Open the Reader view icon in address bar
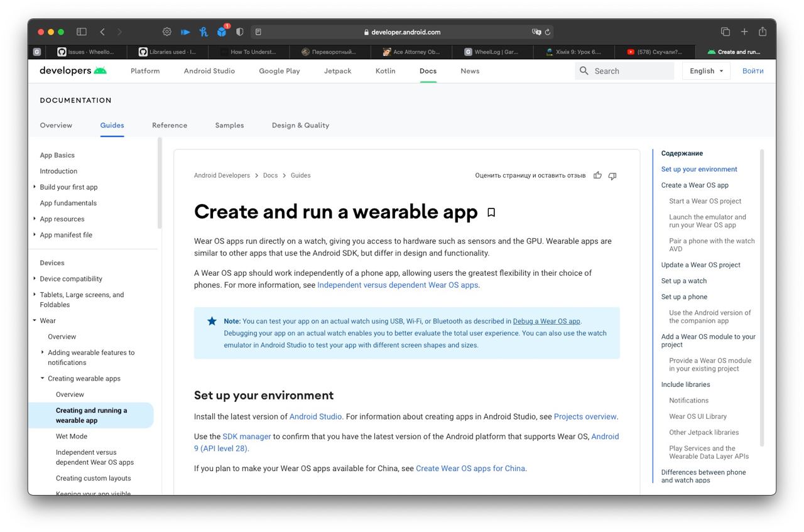This screenshot has height=532, width=804. click(x=258, y=32)
